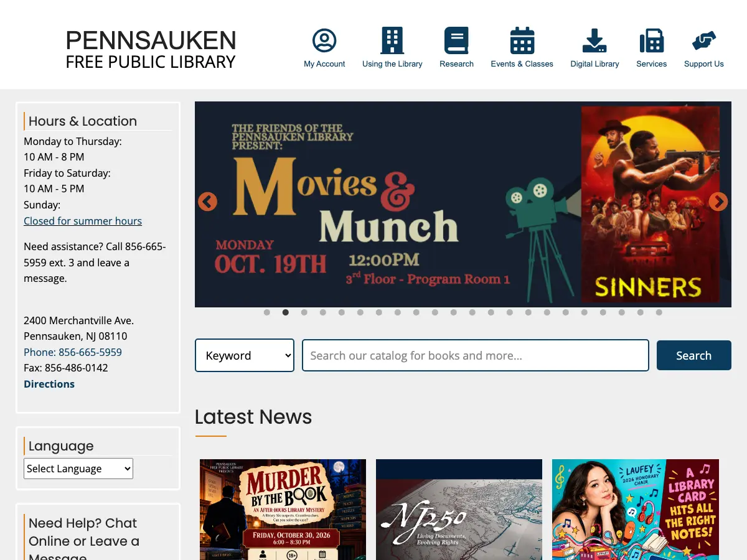Open the Research book icon
747x560 pixels.
[x=456, y=40]
